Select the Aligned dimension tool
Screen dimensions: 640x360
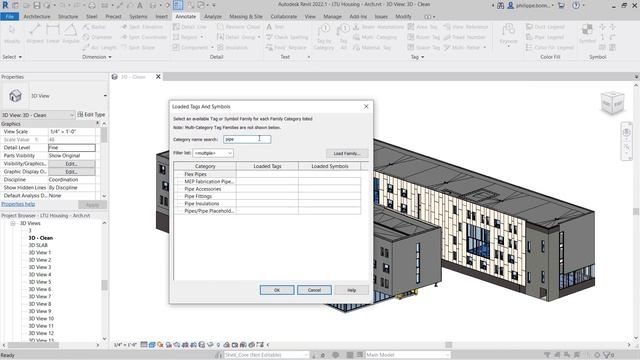(x=35, y=34)
